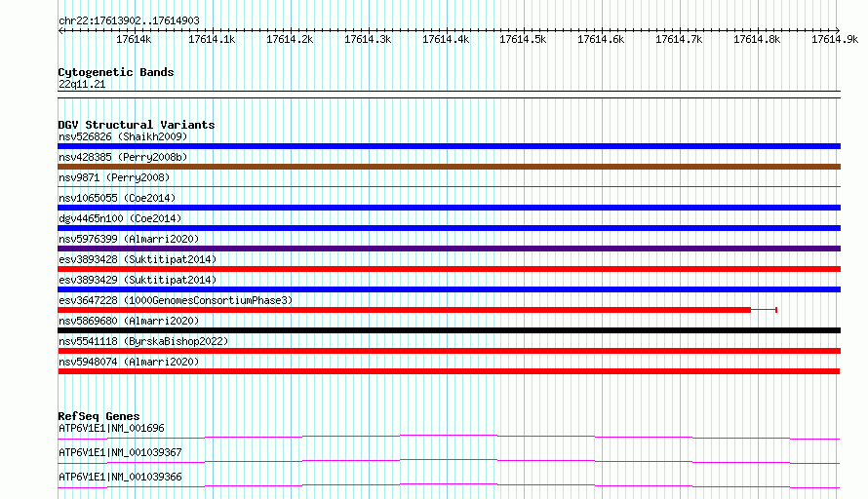
Task: Open variant nsv428385 (Perry2008b) label
Action: [123, 157]
